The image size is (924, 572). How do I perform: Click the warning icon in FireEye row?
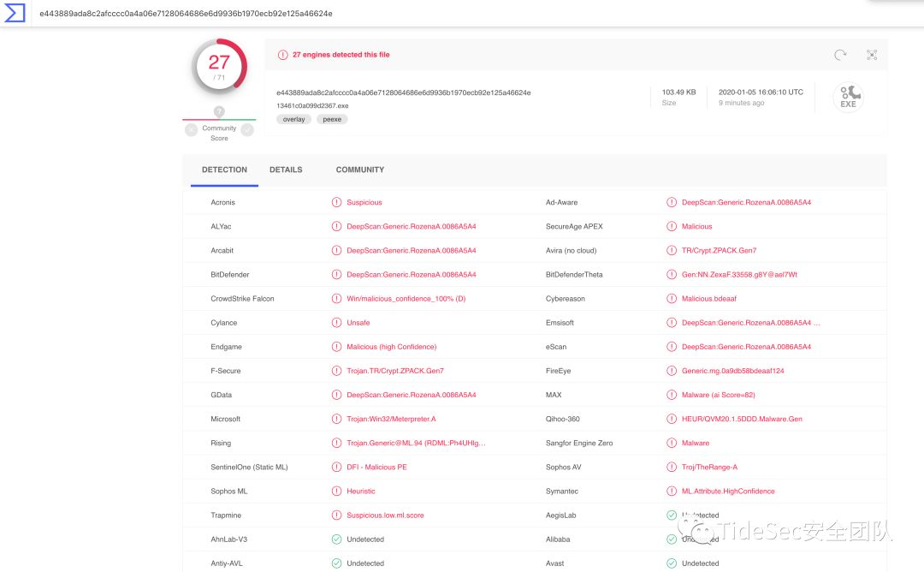point(672,371)
